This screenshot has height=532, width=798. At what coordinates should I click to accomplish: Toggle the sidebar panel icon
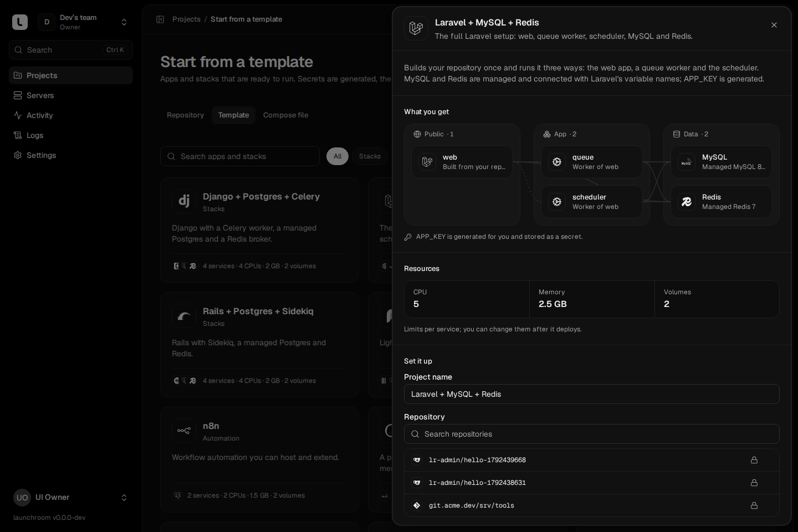160,19
